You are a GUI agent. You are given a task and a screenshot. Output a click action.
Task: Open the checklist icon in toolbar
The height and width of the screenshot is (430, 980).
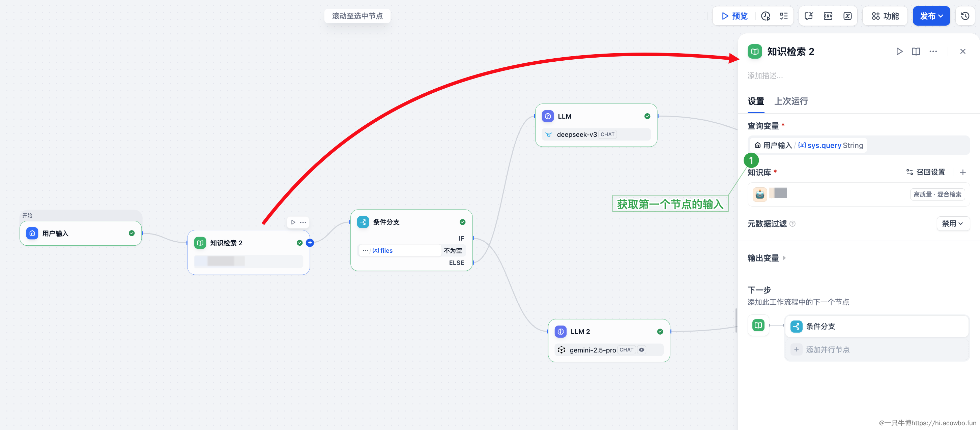click(x=784, y=16)
